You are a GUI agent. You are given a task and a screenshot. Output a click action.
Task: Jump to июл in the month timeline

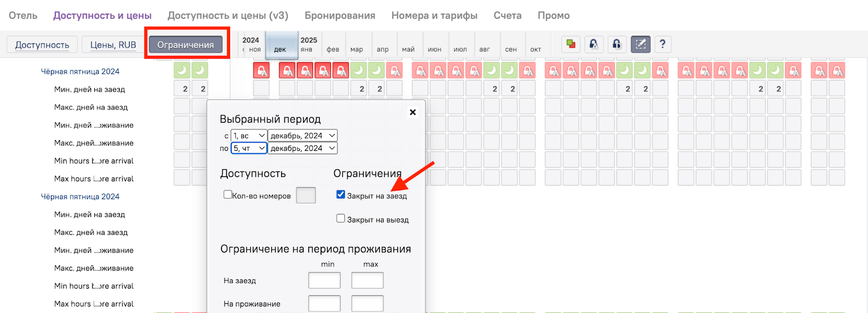460,49
